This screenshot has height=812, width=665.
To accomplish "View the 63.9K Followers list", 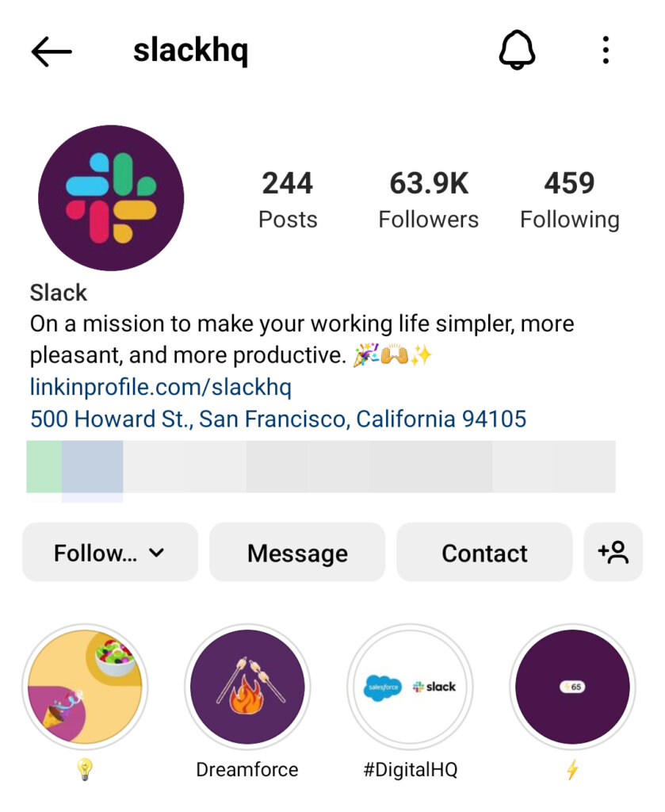I will [429, 197].
